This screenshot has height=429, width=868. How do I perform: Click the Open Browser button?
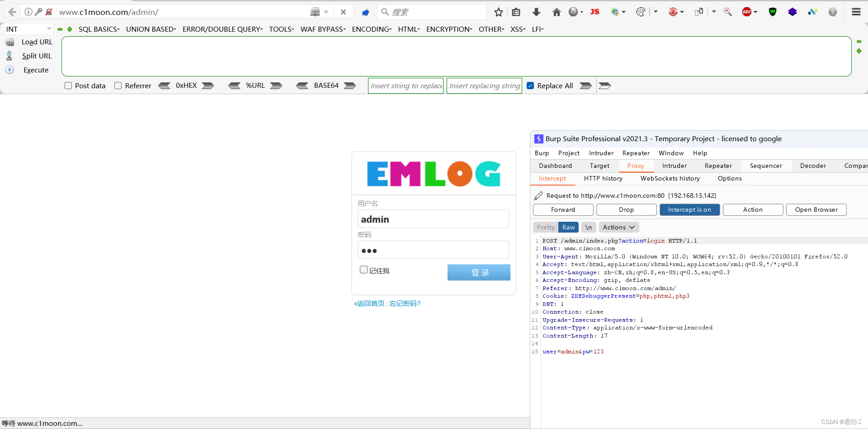point(816,210)
